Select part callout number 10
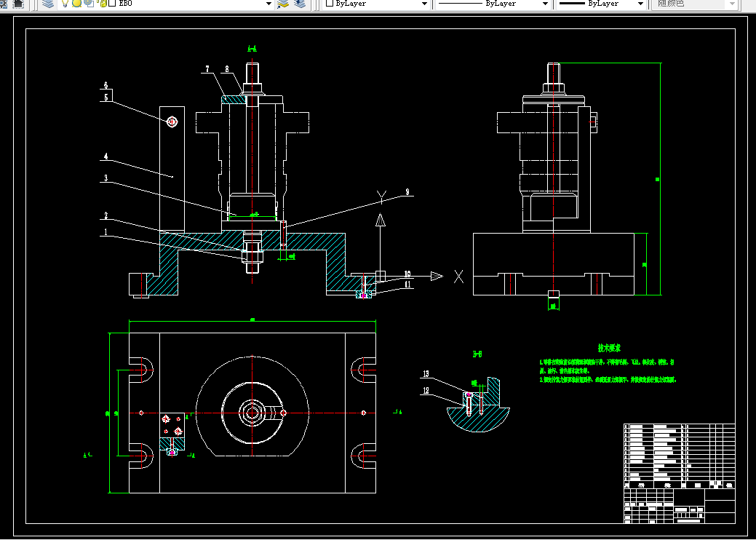 tap(407, 274)
